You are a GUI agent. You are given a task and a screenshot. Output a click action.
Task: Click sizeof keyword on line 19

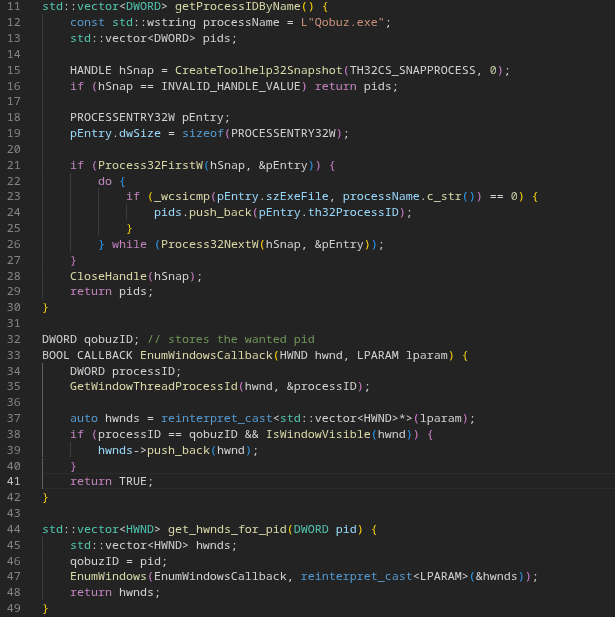coord(203,133)
